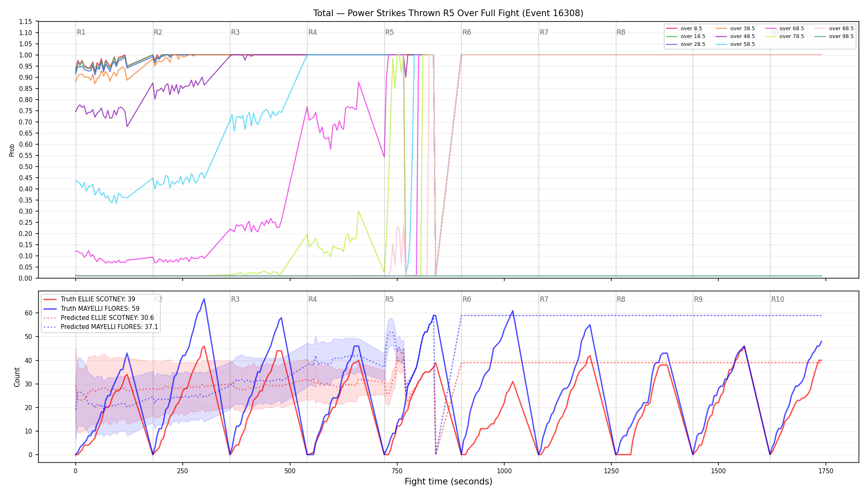Click the 750 tick on the fight time axis
Image resolution: width=868 pixels, height=496 pixels.
(397, 471)
